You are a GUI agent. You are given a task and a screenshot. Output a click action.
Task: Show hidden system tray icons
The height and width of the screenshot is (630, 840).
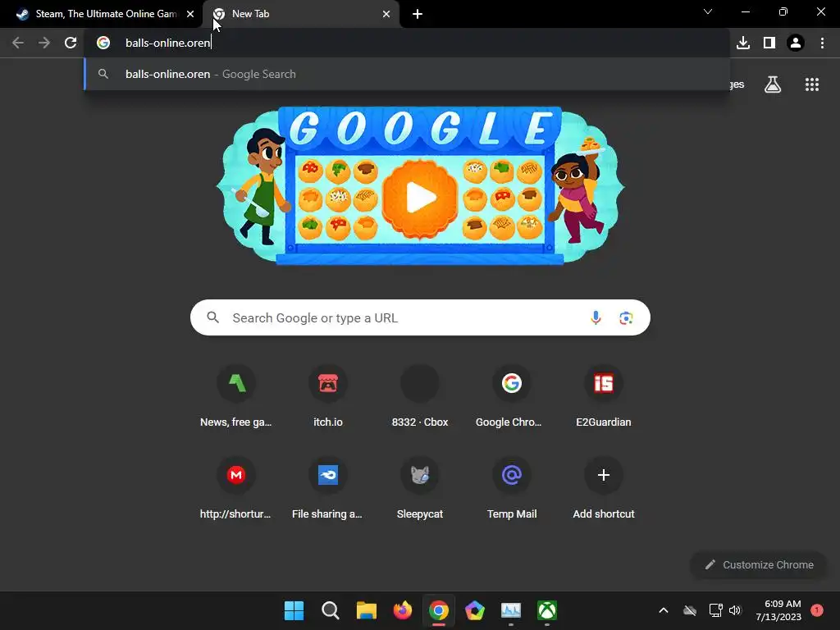pos(663,610)
